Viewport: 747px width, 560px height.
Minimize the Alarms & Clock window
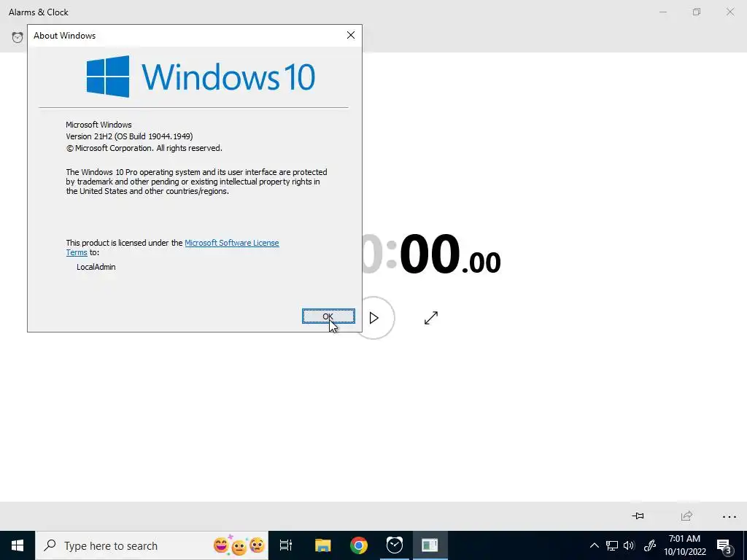pyautogui.click(x=662, y=12)
